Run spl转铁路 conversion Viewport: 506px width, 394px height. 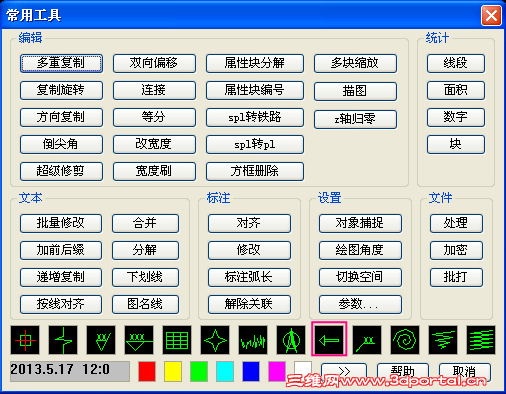pyautogui.click(x=255, y=117)
